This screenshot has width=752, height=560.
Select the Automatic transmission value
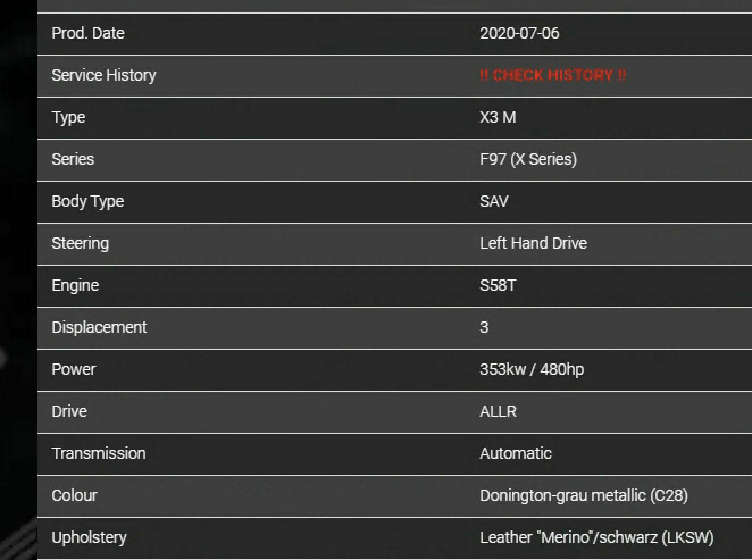(x=515, y=453)
